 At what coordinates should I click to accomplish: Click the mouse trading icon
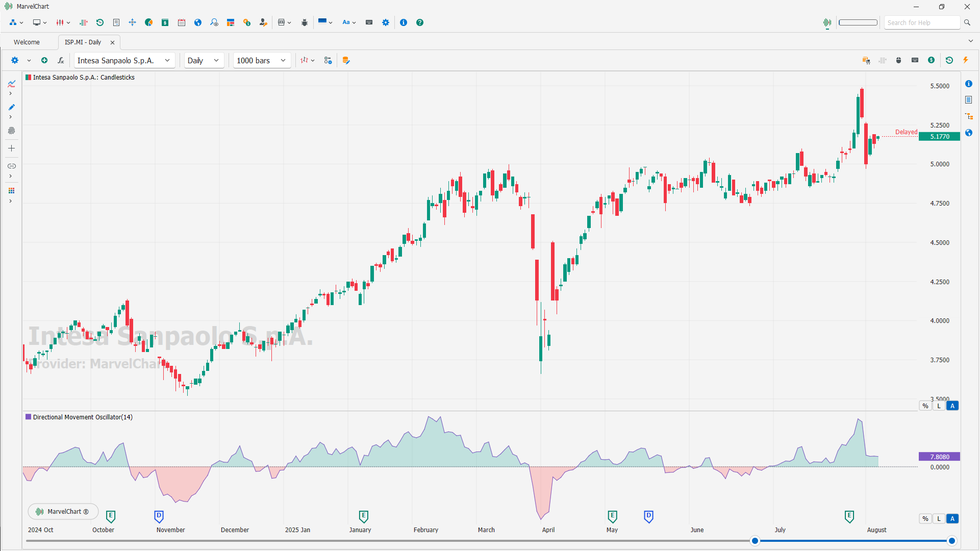click(899, 60)
